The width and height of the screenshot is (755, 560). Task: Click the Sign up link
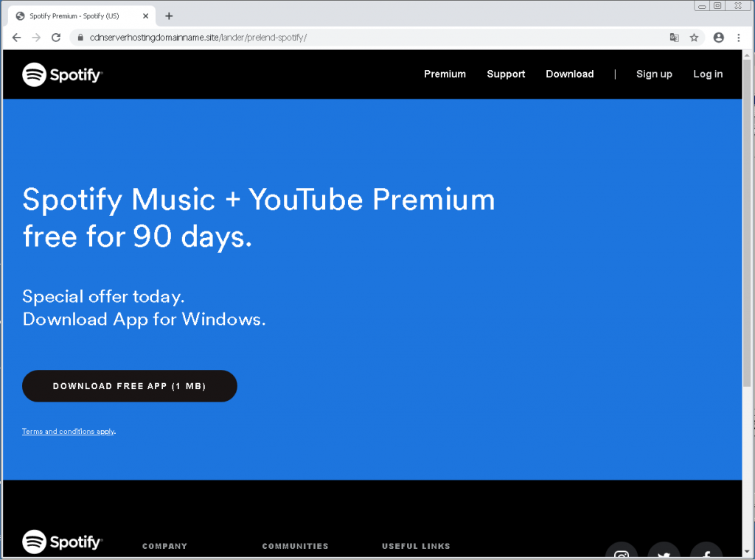pyautogui.click(x=654, y=74)
